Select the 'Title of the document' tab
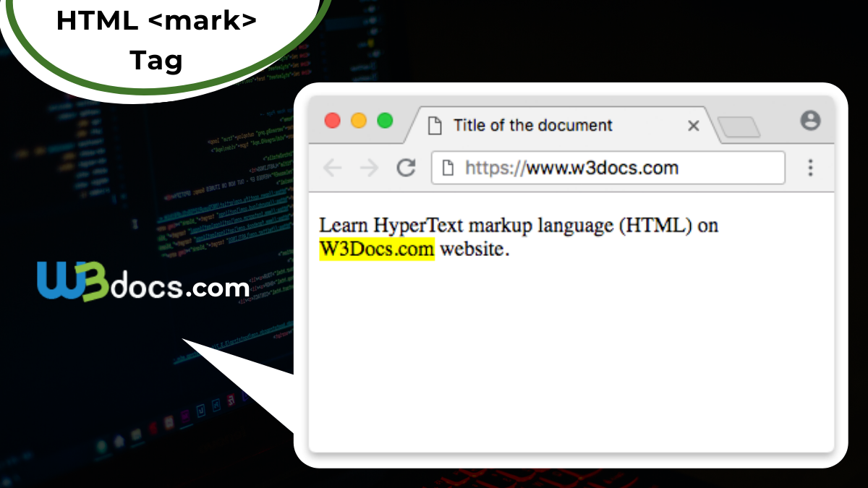Screen dimensions: 868x488 (x=561, y=125)
